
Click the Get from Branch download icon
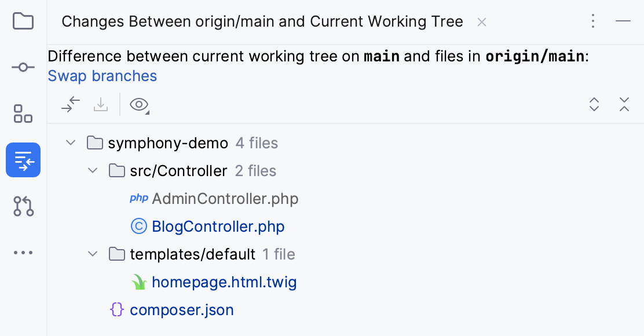click(101, 104)
